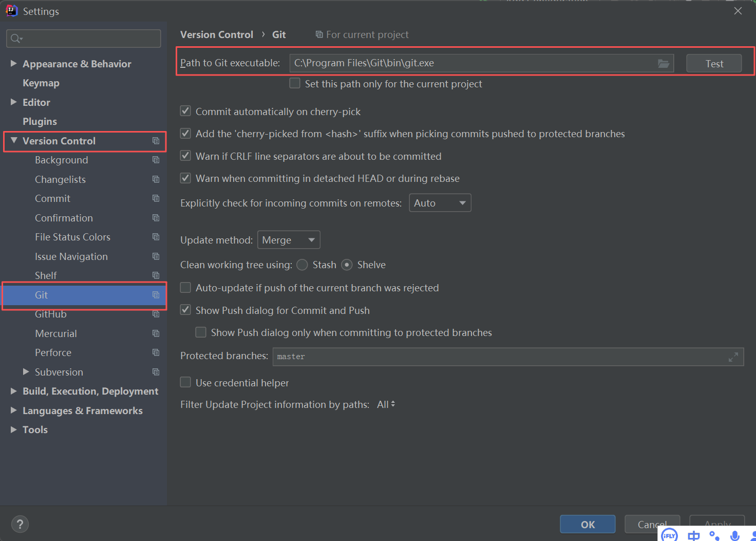
Task: Click the iFLY input method icon
Action: click(x=669, y=535)
